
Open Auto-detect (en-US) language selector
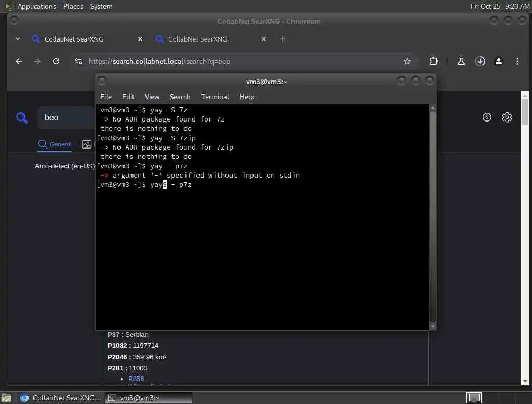(x=65, y=166)
